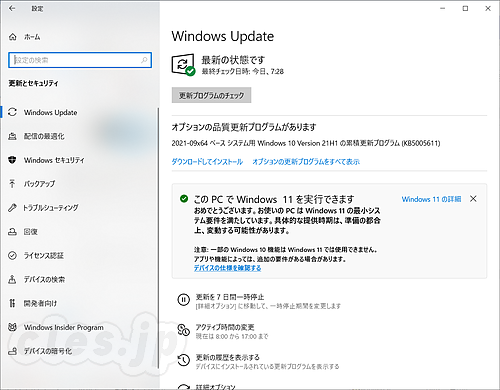Click KB5005611 update description text
Screen dimensions: 500x390
(x=306, y=143)
